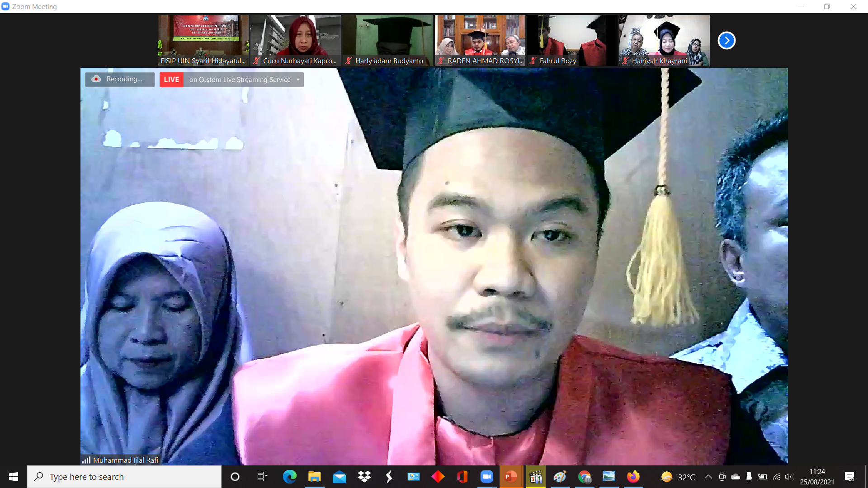Open the Mail app from the taskbar
The width and height of the screenshot is (868, 488).
[339, 477]
